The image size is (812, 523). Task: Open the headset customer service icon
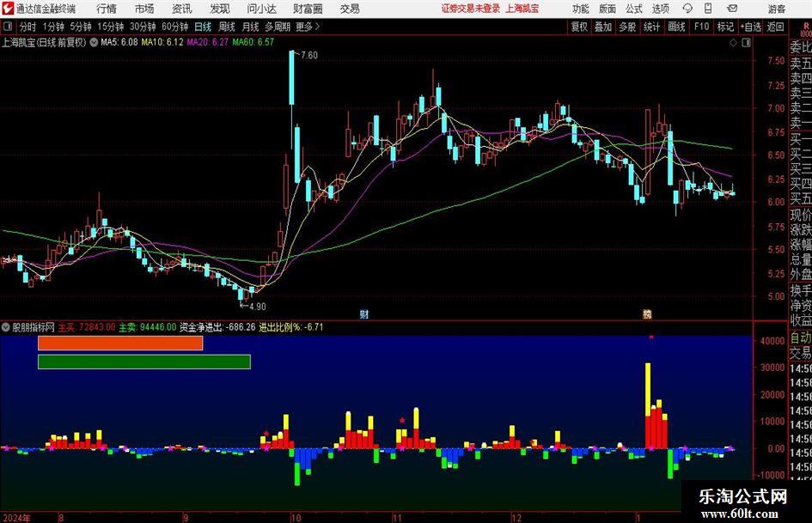click(687, 9)
